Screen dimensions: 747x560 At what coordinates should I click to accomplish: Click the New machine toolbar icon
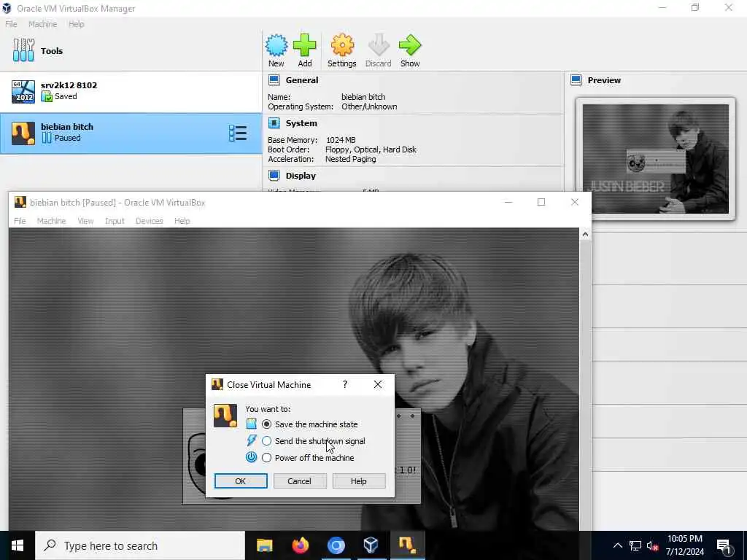276,46
